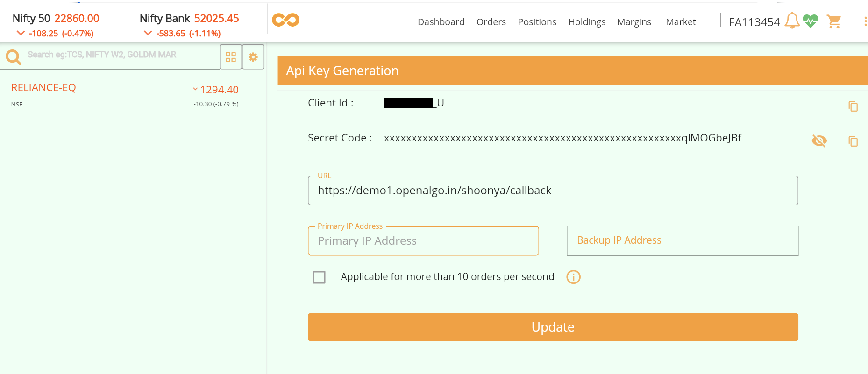Click the Update button
868x374 pixels.
pyautogui.click(x=553, y=327)
